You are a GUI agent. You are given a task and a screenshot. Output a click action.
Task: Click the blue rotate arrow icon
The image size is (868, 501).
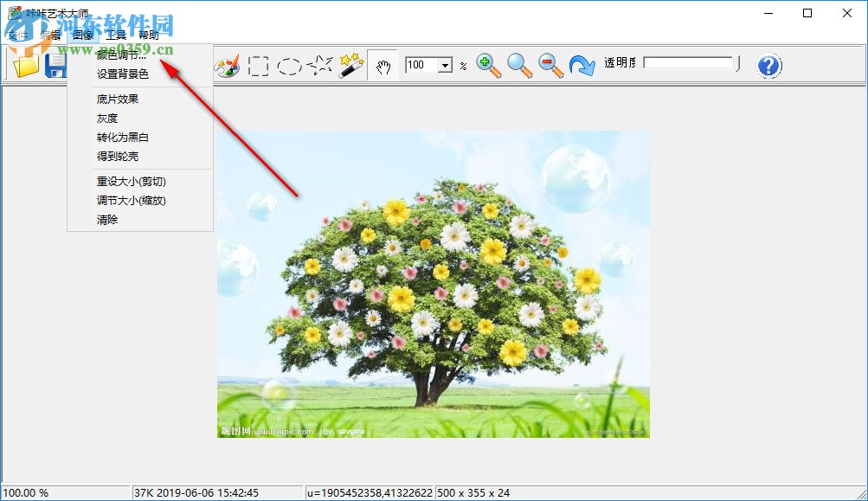point(582,65)
